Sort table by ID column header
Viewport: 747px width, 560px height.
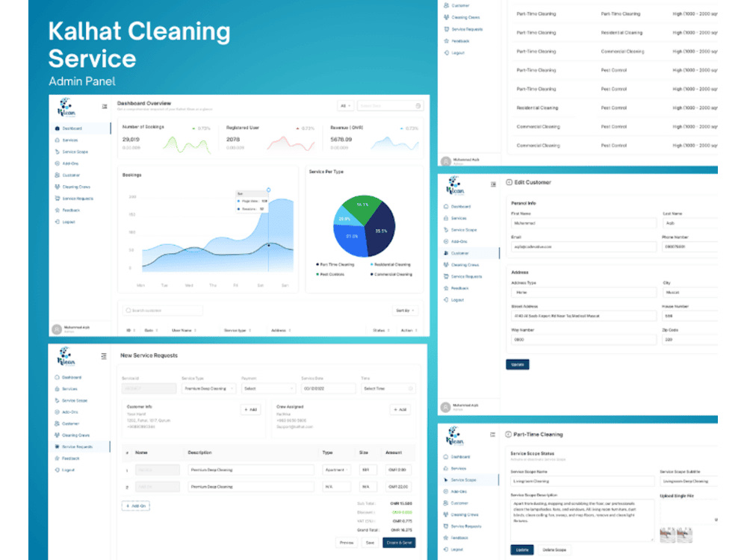(x=131, y=330)
